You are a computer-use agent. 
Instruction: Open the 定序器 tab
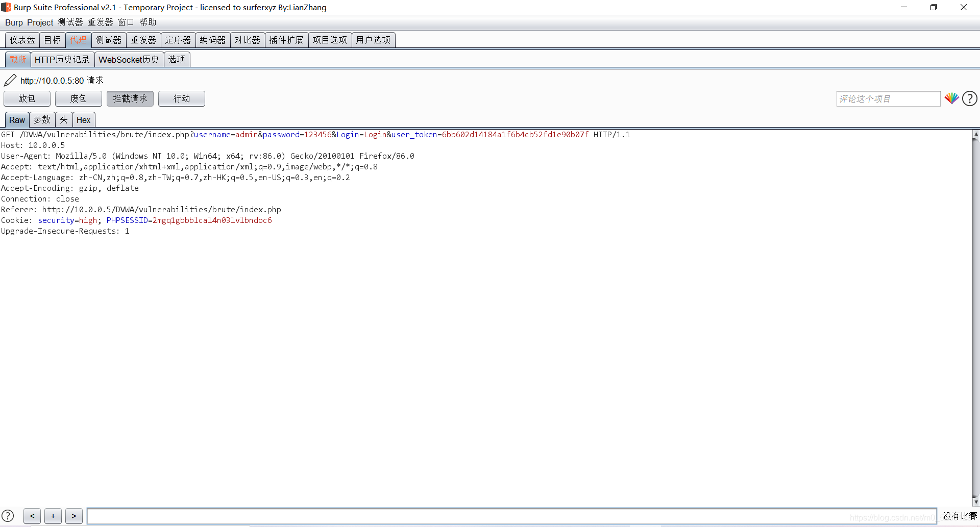tap(178, 40)
